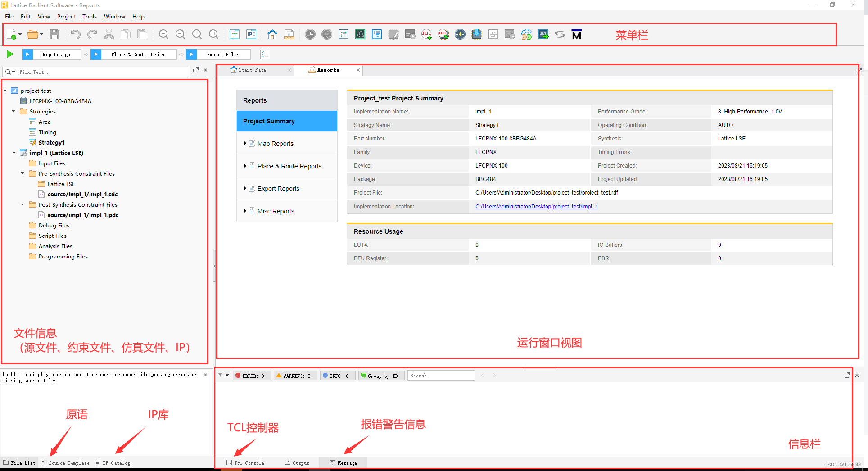This screenshot has height=471, width=868.
Task: Switch to the IP Catalog tab
Action: (113, 463)
